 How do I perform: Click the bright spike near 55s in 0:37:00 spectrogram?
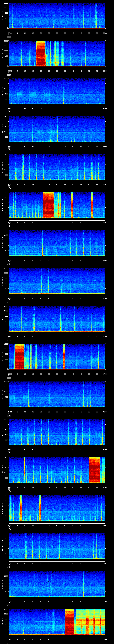click(x=96, y=16)
